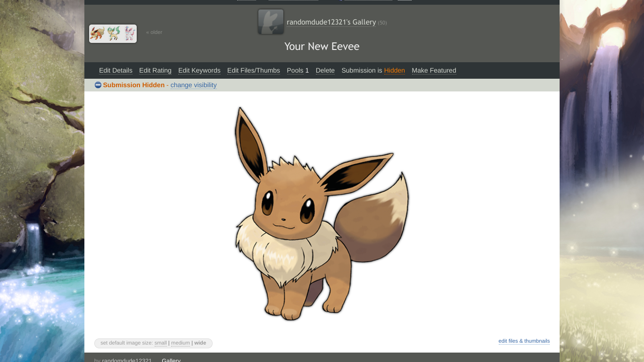Open Edit Details in the submission menu

click(116, 70)
